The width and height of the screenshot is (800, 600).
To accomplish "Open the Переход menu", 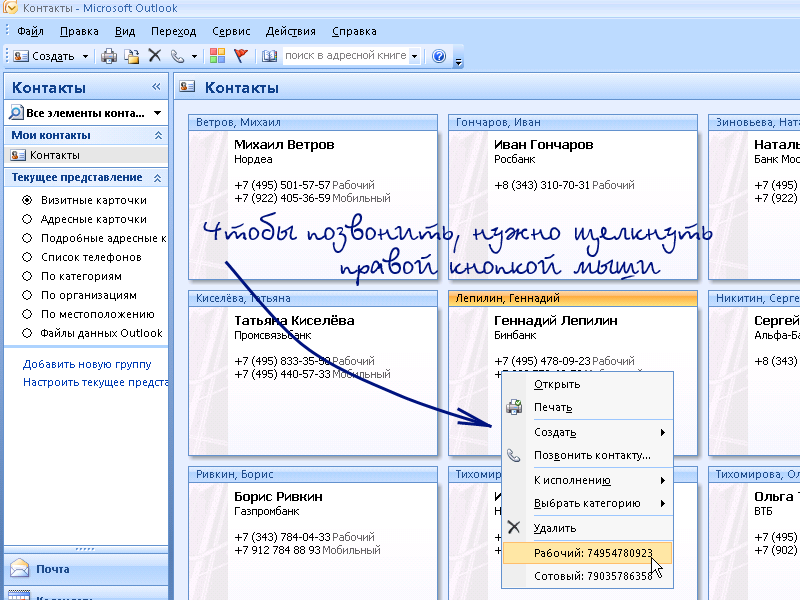I will tap(173, 31).
